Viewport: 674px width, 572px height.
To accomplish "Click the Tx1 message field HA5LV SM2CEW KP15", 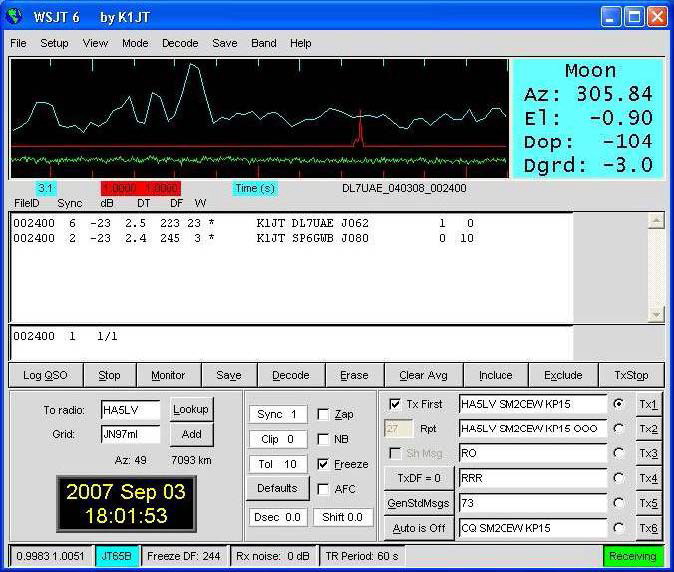I will click(x=533, y=404).
